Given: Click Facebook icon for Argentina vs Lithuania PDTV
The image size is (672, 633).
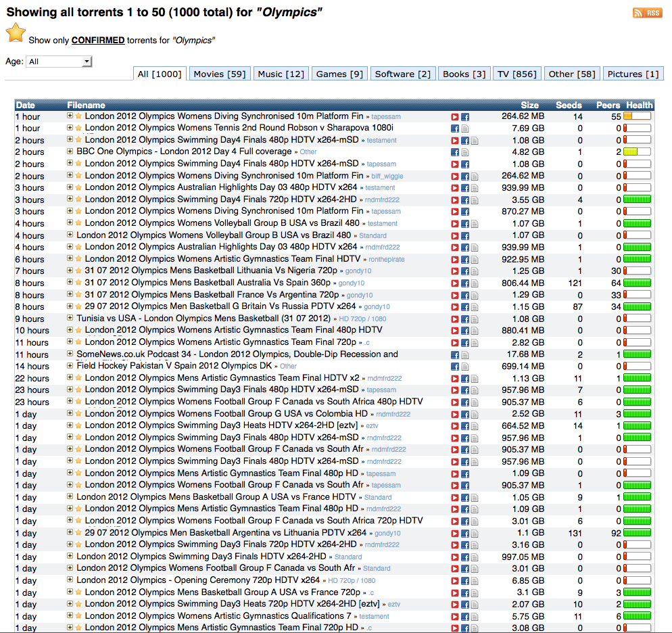Looking at the screenshot, I should click(465, 534).
